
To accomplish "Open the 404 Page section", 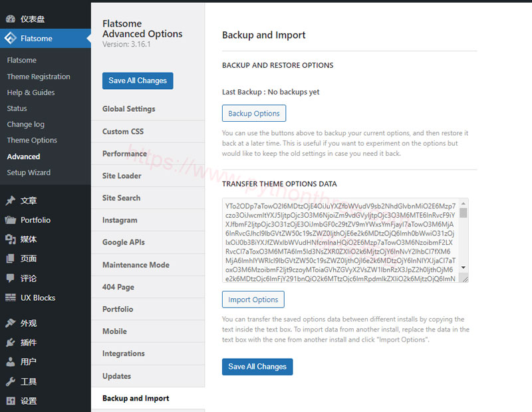I will tap(148, 287).
